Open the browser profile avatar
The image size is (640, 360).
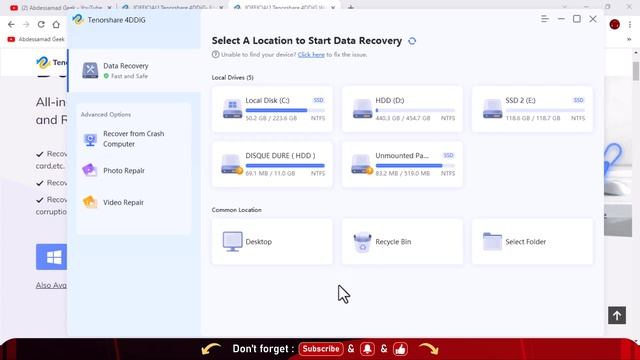pos(614,24)
